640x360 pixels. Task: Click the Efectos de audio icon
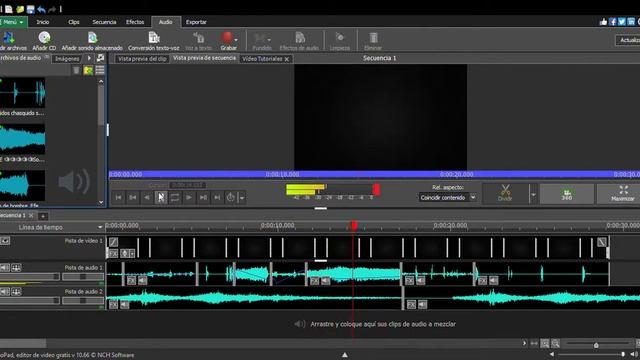pyautogui.click(x=300, y=38)
